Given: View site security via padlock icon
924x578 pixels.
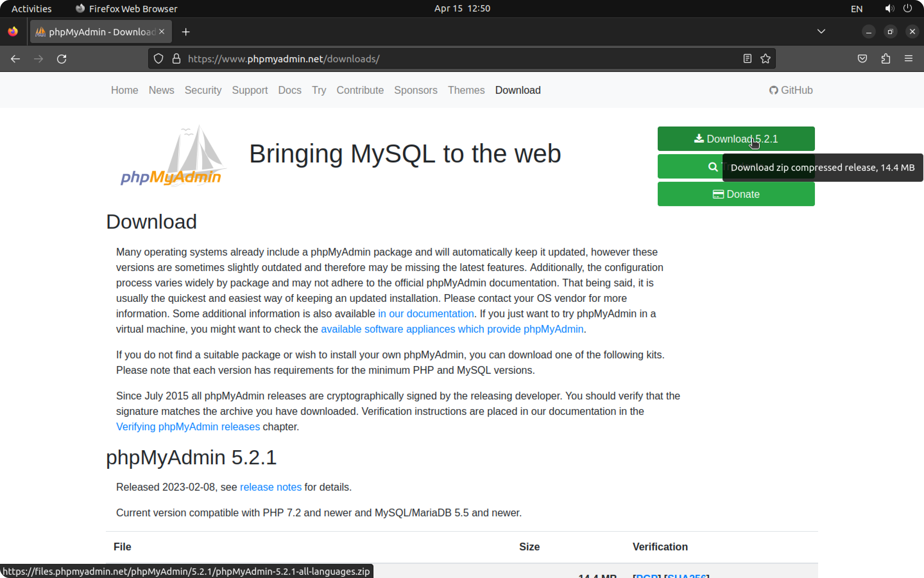Looking at the screenshot, I should 176,58.
